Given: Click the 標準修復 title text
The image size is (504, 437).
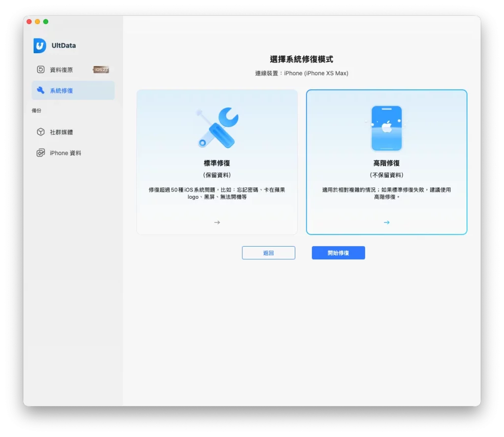Looking at the screenshot, I should tap(217, 163).
